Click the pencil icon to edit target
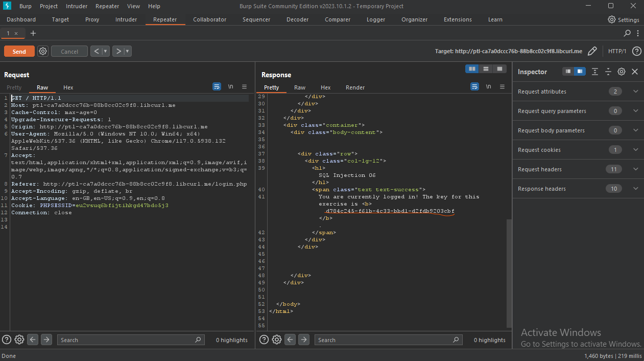Viewport: 644px width, 361px height. (592, 51)
